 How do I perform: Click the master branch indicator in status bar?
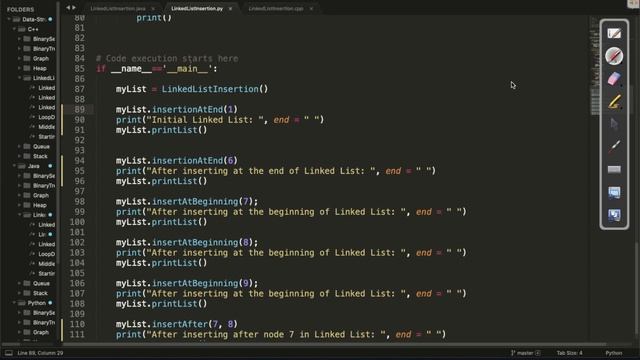(525, 353)
